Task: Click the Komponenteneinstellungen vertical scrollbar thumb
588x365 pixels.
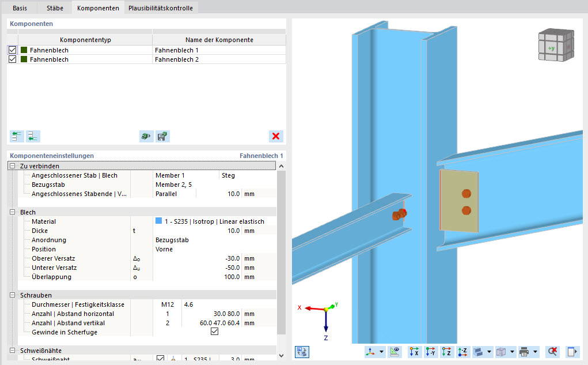Action: pos(281,253)
